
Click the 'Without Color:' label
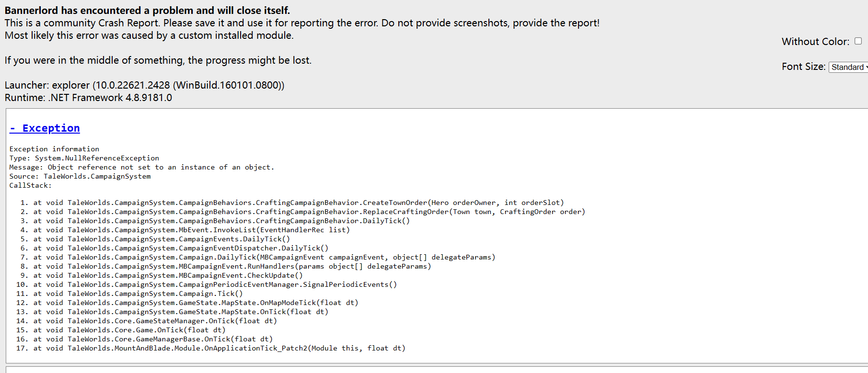point(815,42)
